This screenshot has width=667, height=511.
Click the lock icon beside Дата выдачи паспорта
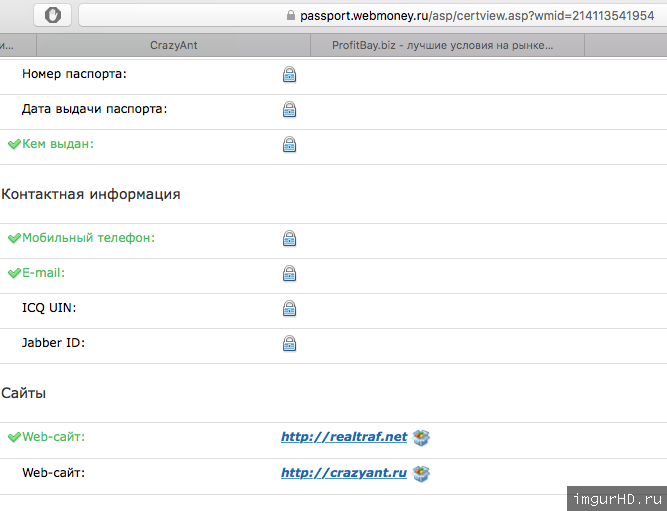(x=289, y=110)
